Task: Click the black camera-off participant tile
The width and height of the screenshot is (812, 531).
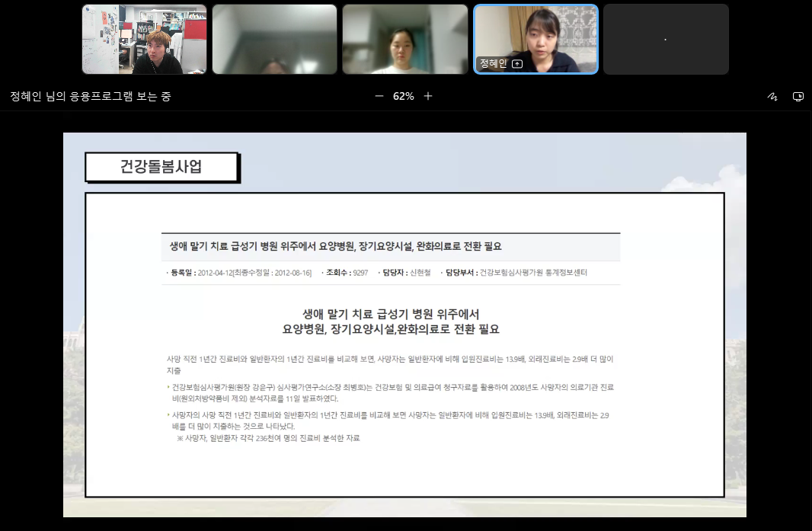Action: [x=666, y=39]
